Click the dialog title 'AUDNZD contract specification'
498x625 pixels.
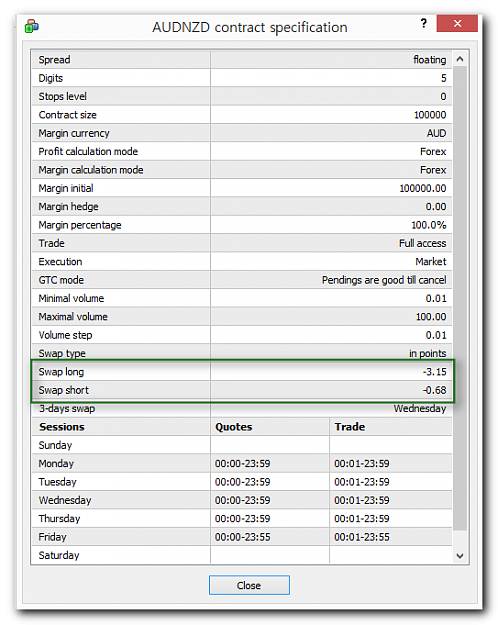(250, 27)
